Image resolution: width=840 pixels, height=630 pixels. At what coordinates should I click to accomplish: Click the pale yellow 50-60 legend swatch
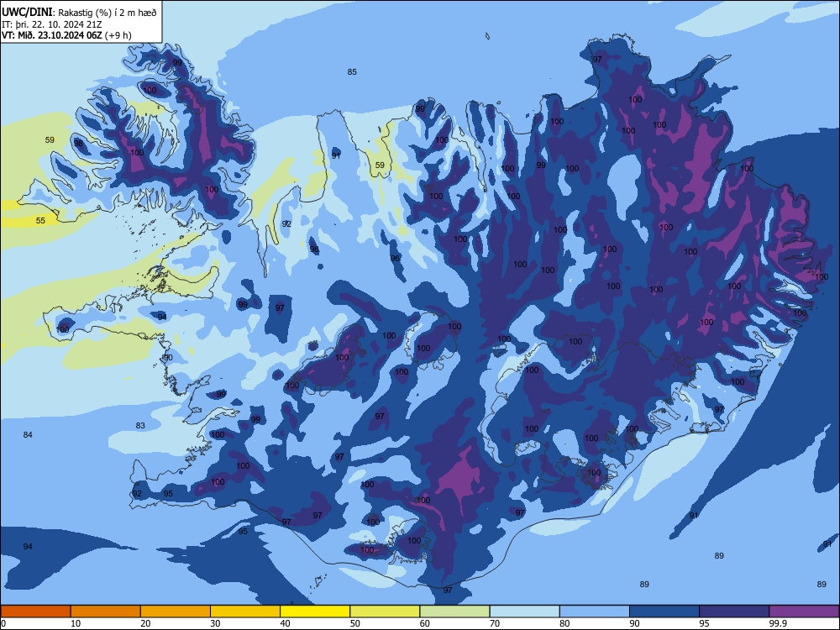[385, 612]
